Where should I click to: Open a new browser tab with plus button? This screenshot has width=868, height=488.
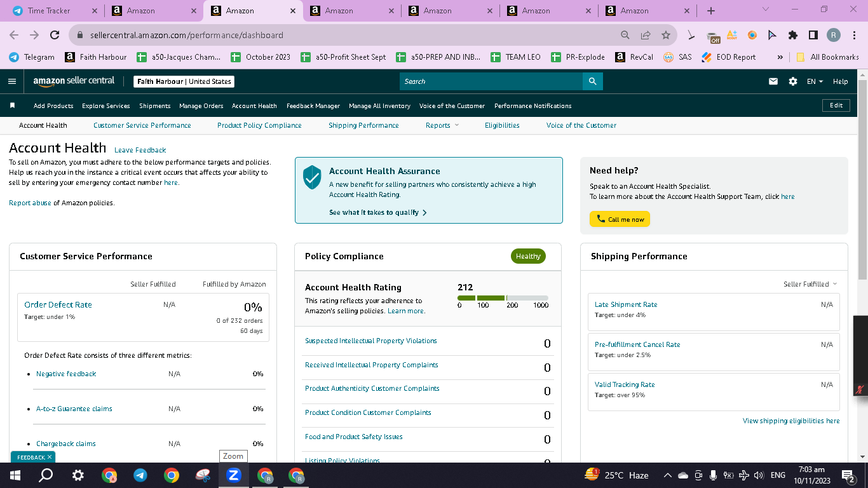pos(711,11)
